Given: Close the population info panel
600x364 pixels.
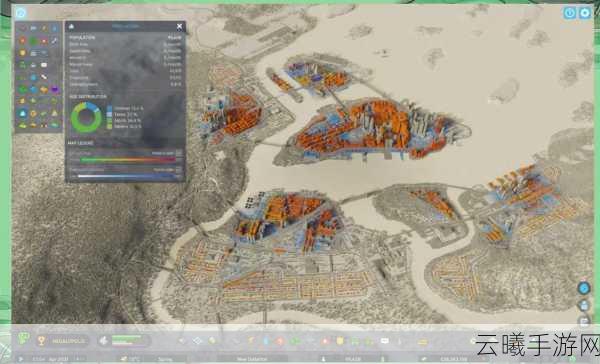Looking at the screenshot, I should click(x=179, y=26).
